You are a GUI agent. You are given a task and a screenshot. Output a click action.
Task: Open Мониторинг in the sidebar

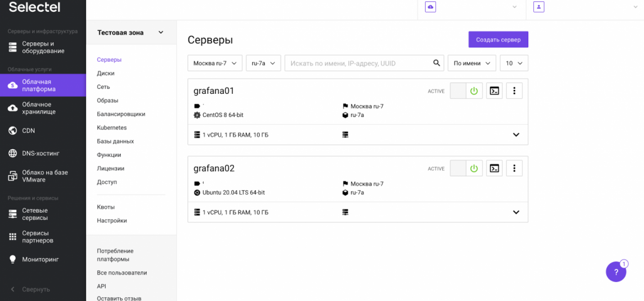(40, 259)
